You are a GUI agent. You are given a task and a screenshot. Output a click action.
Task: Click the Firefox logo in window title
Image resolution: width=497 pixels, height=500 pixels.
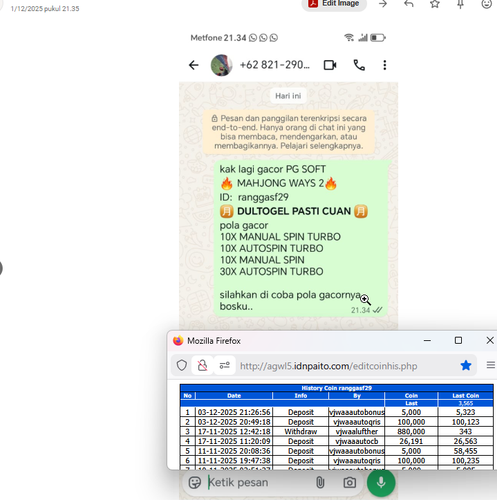pos(178,341)
